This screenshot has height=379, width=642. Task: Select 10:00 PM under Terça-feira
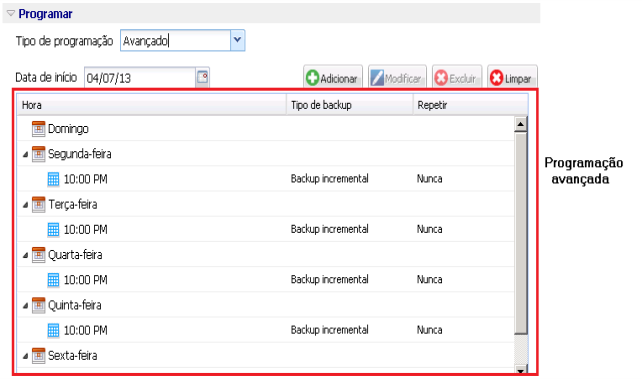click(85, 229)
